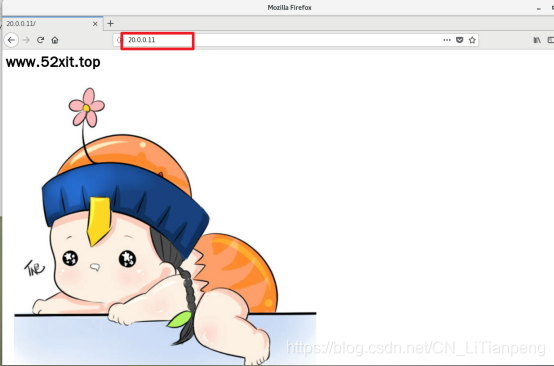
Task: Click the Mozilla Firefox title bar text
Action: point(289,8)
